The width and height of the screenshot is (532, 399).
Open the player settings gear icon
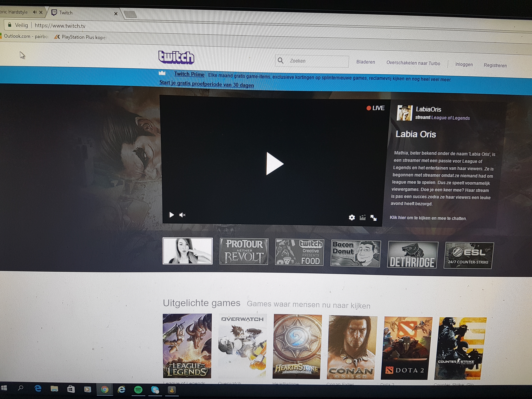coord(352,217)
